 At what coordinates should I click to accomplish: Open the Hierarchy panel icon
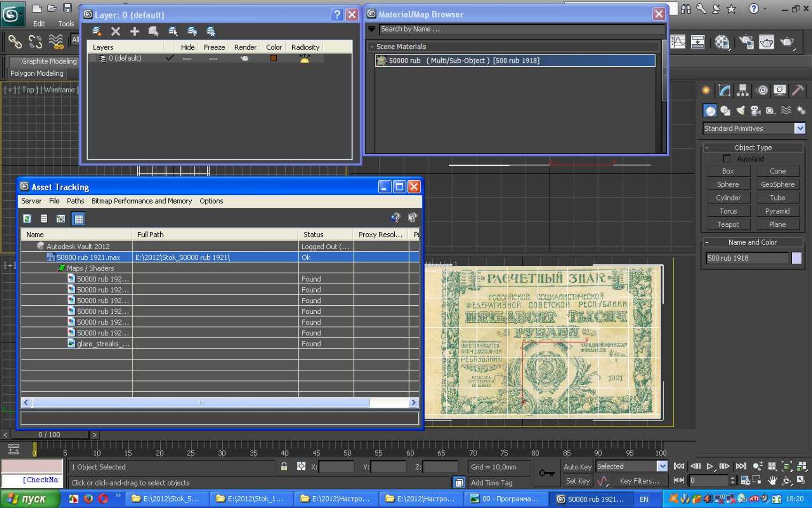tap(742, 90)
